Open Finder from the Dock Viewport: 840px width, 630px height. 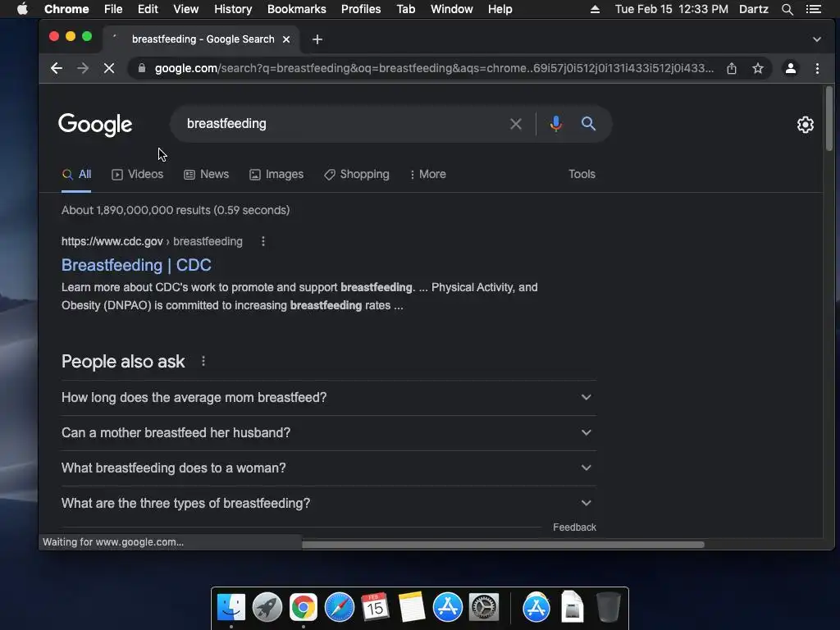(231, 607)
